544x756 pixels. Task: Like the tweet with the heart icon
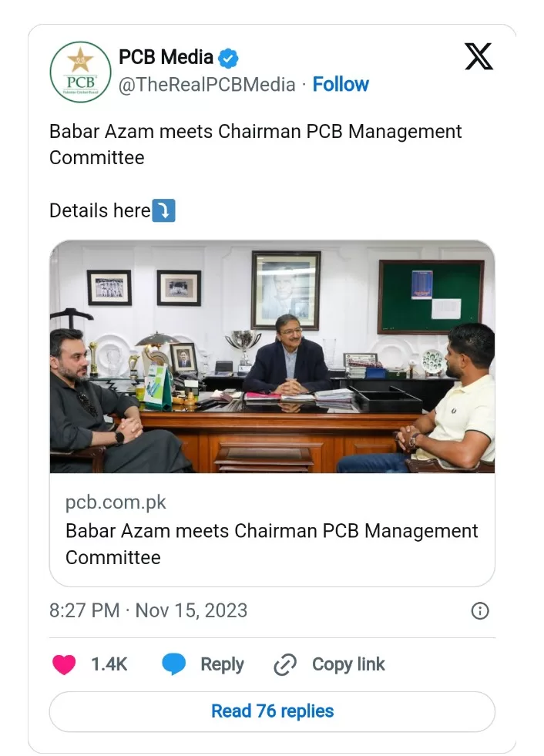(64, 665)
